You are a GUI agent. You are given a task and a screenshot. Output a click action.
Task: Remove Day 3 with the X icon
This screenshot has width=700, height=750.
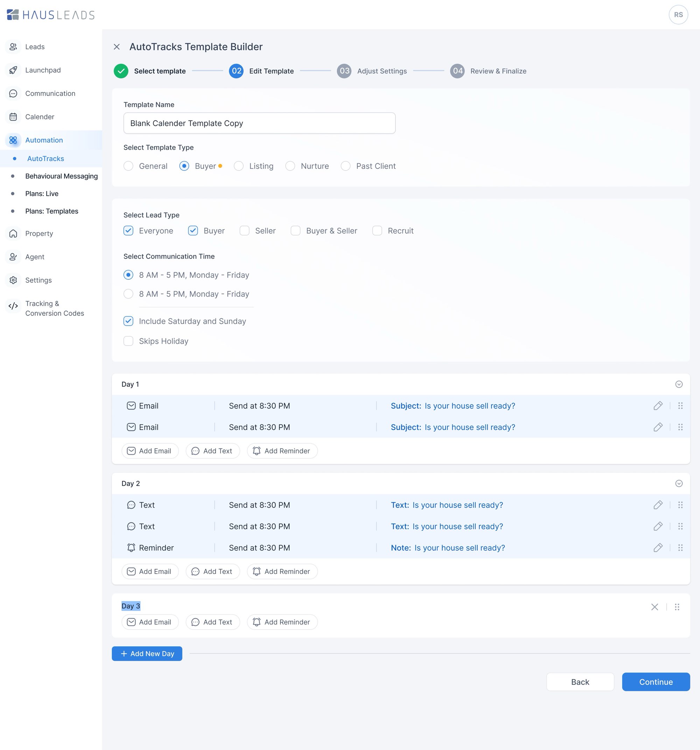654,607
